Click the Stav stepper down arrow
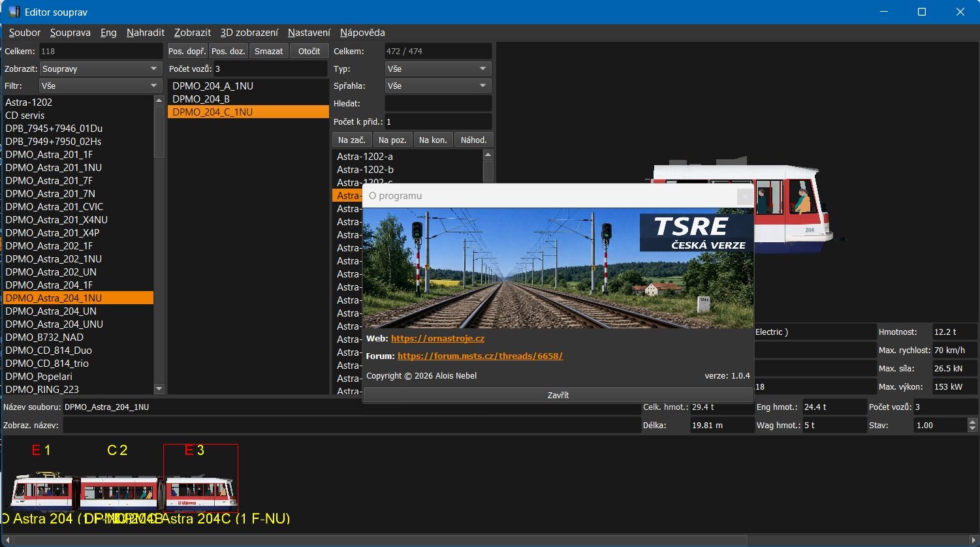 tap(973, 429)
